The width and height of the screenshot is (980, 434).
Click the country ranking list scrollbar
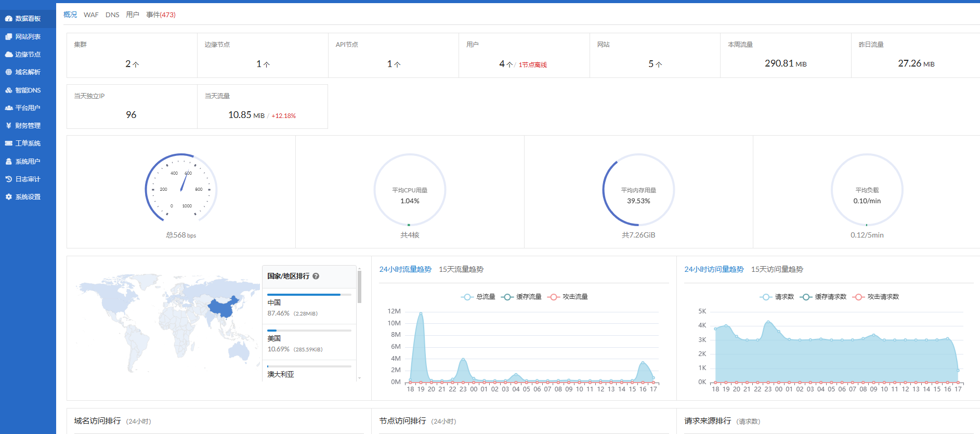tap(359, 287)
